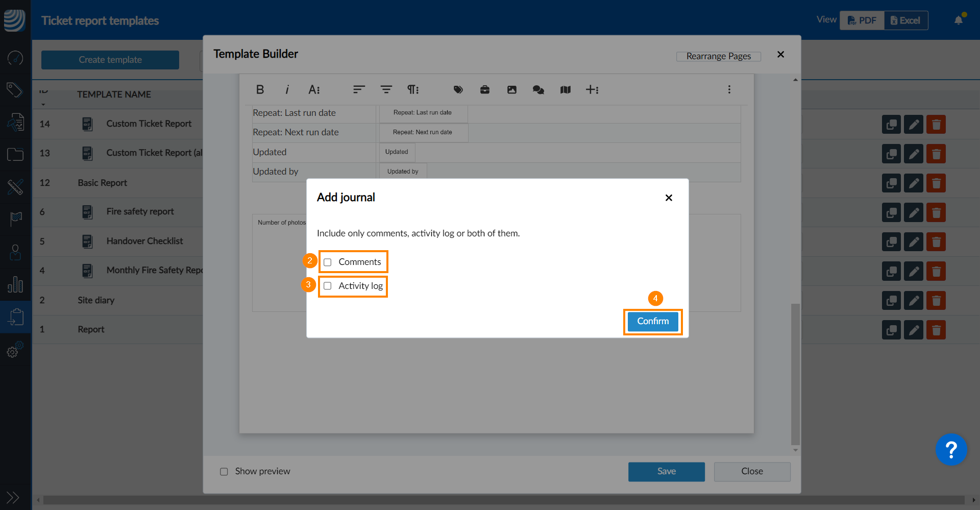Screen dimensions: 980x510
Task: Open the blue help question mark button
Action: tap(951, 450)
